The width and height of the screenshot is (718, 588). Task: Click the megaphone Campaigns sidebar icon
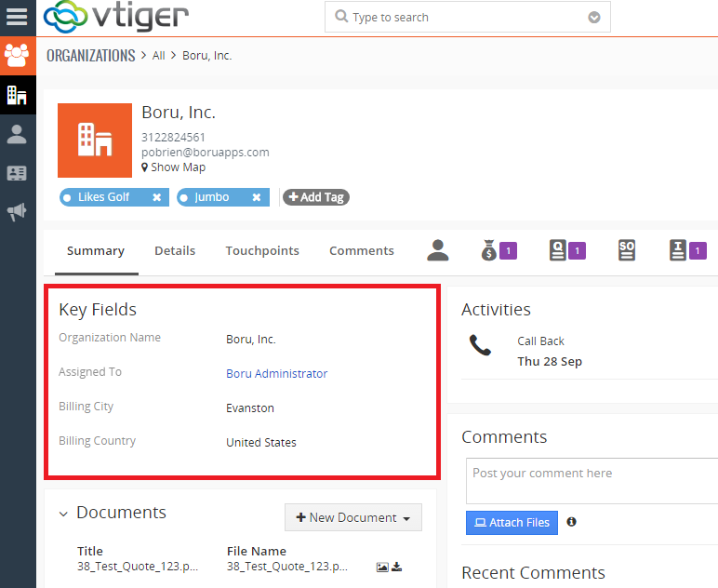point(17,213)
